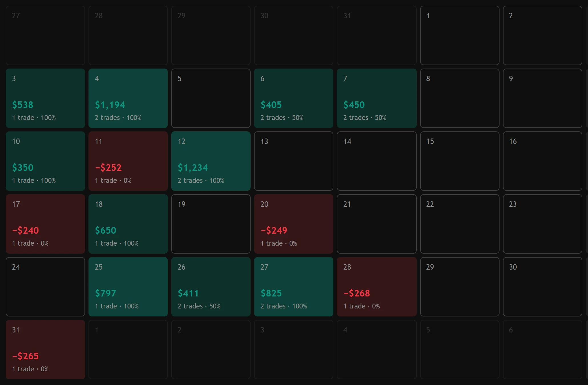Viewport: 588px width, 385px height.
Task: Open dimmed previous-month day 30 cell
Action: (294, 35)
